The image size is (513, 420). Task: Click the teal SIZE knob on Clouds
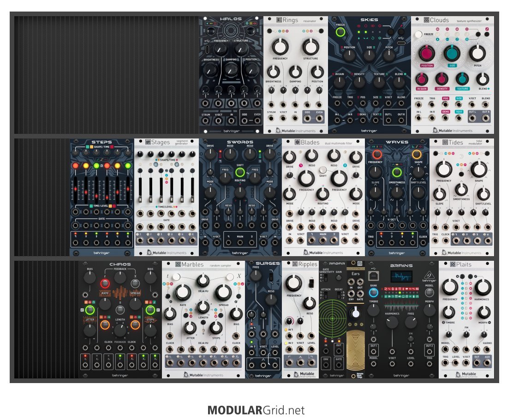(452, 53)
